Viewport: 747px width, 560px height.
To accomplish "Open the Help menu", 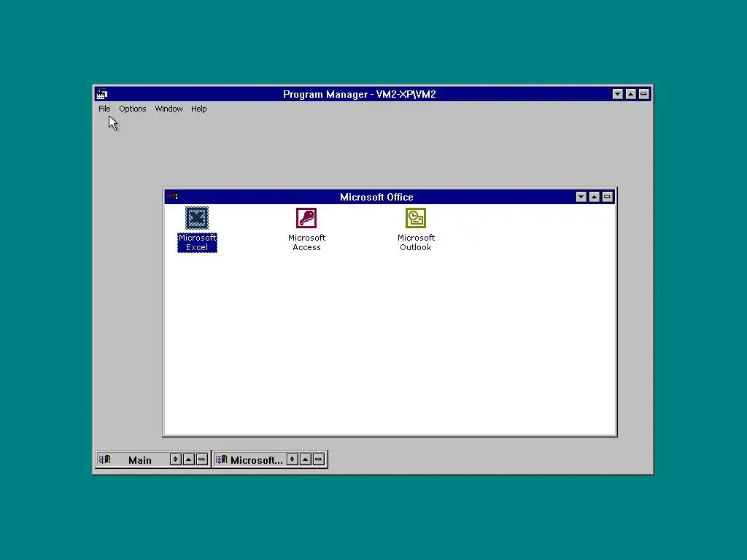I will pyautogui.click(x=198, y=109).
